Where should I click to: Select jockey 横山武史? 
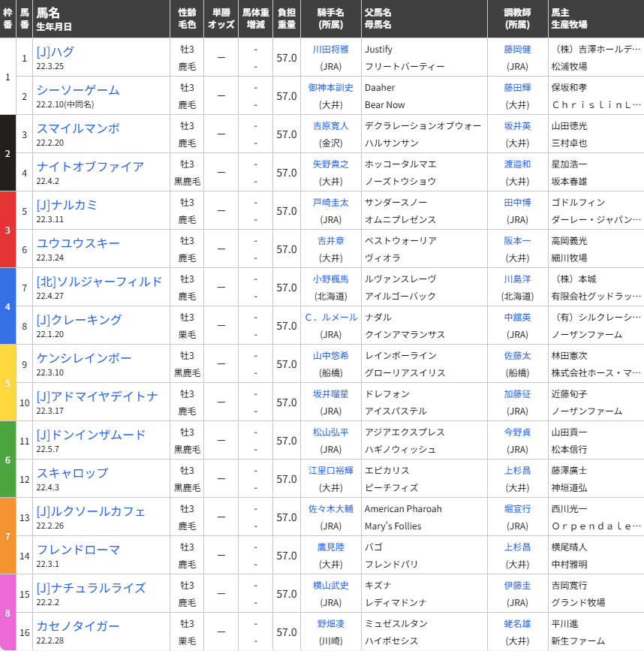[330, 586]
